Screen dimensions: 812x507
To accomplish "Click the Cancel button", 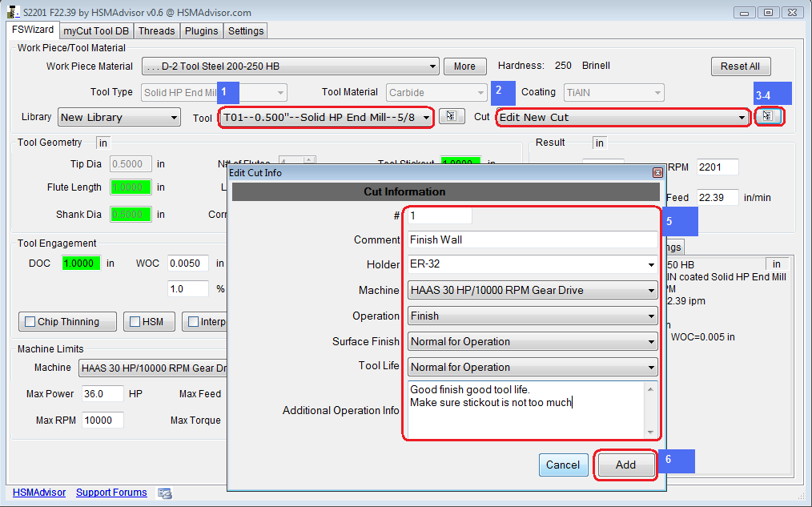I will click(x=562, y=465).
